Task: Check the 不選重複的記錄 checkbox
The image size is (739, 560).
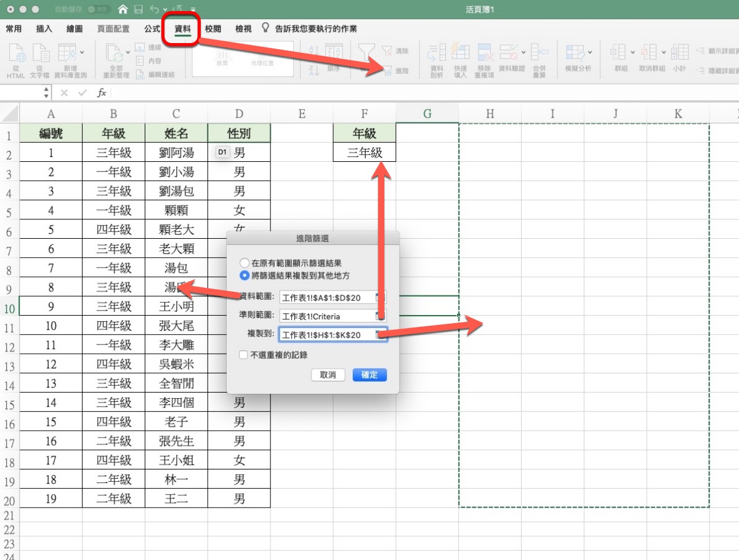Action: pyautogui.click(x=244, y=355)
